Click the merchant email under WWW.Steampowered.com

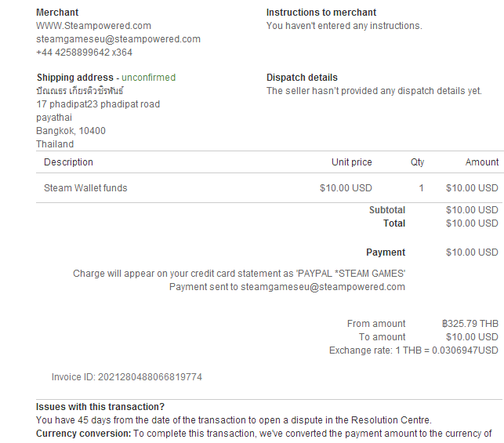(x=118, y=39)
